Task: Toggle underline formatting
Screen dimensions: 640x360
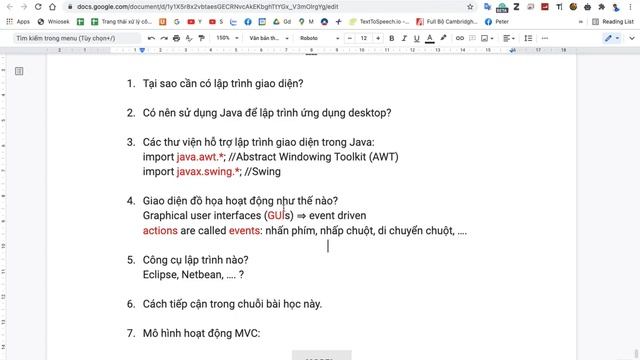Action: pos(416,38)
